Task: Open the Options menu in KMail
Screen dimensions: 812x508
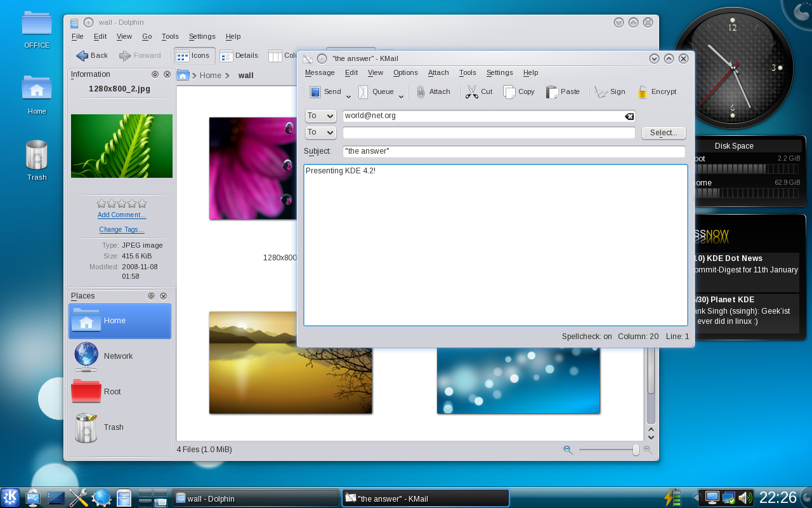Action: (405, 72)
